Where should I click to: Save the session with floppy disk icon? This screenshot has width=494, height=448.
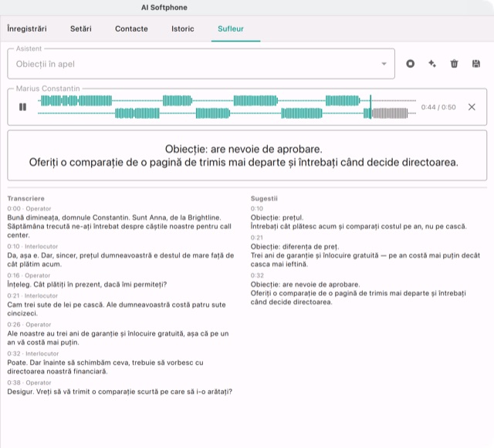476,64
